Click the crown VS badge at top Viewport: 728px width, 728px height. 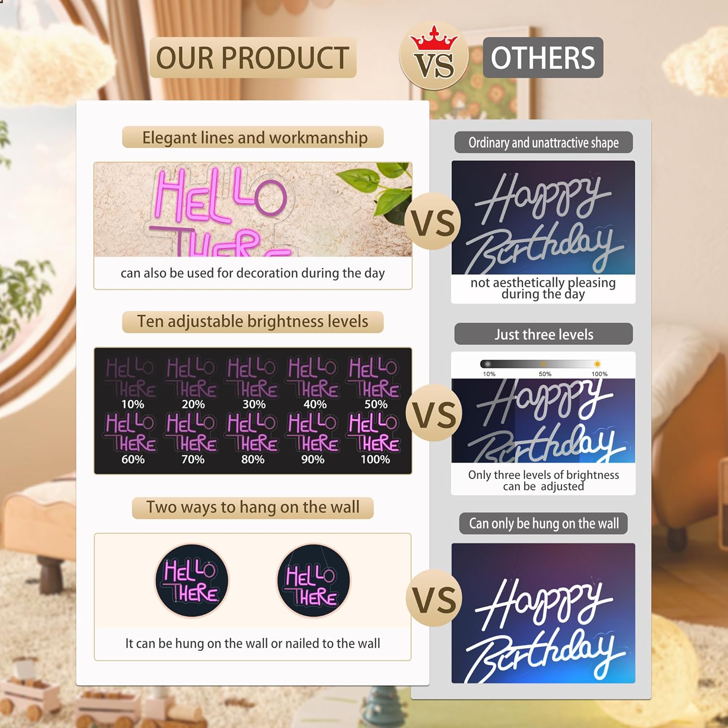(433, 56)
